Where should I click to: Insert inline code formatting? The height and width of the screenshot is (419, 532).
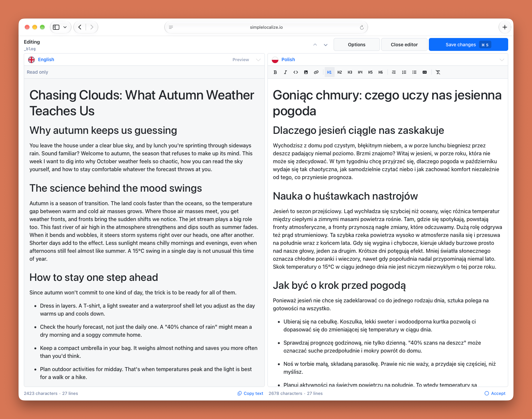click(296, 72)
